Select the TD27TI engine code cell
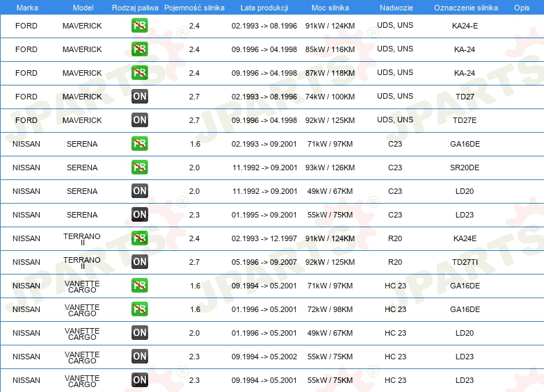544x392 pixels. click(465, 262)
